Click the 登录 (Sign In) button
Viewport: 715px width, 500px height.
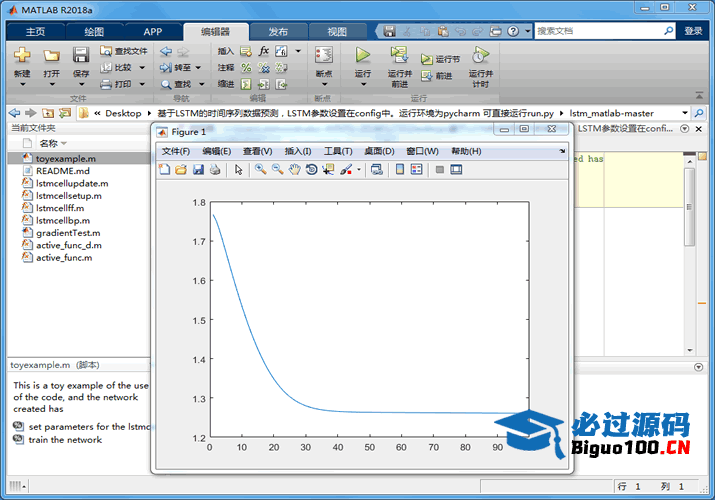click(693, 31)
